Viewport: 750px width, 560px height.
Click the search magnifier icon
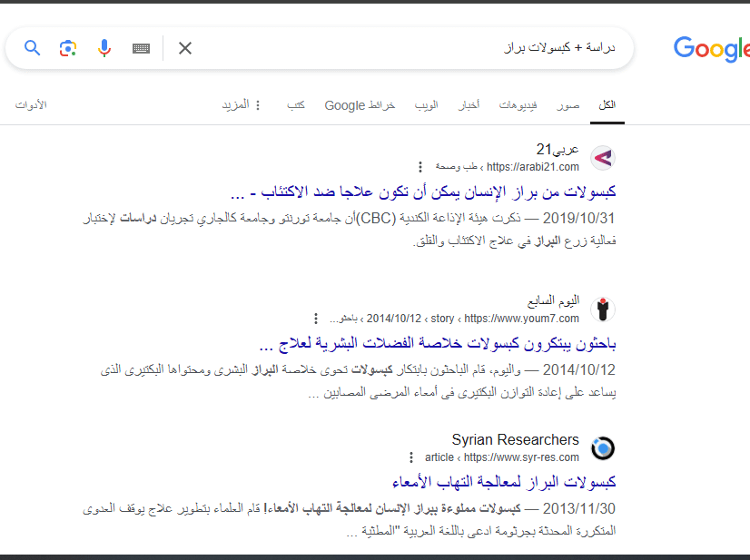pos(31,47)
